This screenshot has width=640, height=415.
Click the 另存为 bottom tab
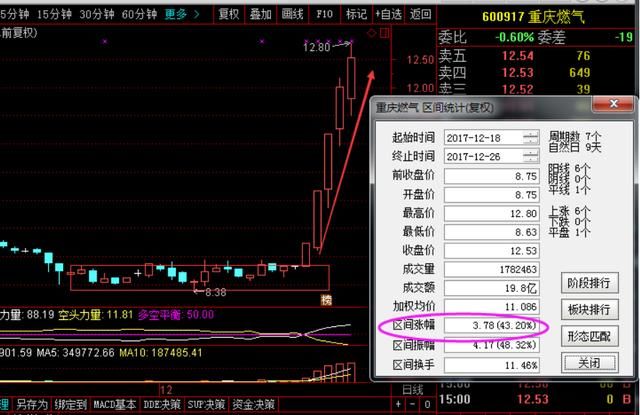[31, 404]
